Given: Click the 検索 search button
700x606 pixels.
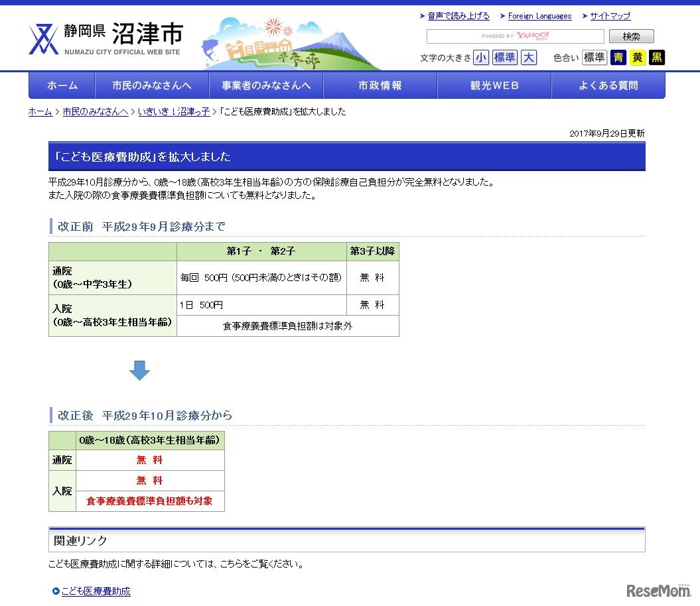Looking at the screenshot, I should pos(631,36).
